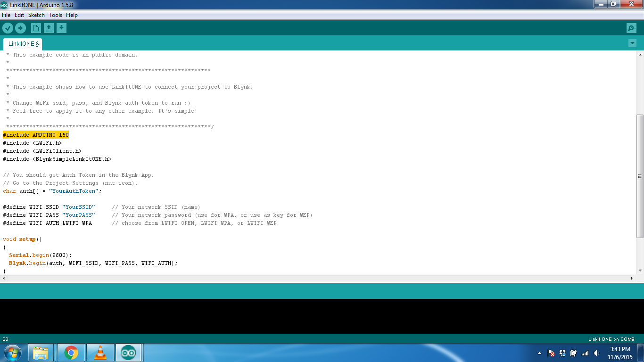
Task: Click the editor scrollbar up arrow
Action: coord(640,54)
